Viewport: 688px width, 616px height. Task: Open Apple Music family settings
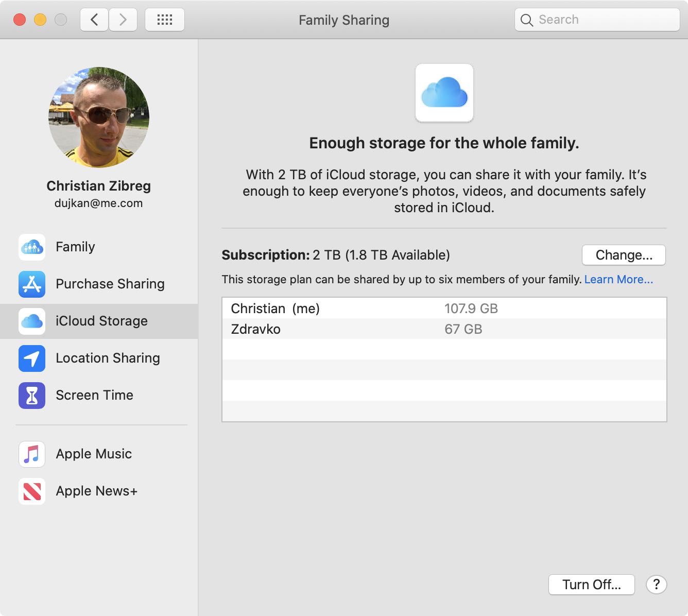pyautogui.click(x=93, y=454)
